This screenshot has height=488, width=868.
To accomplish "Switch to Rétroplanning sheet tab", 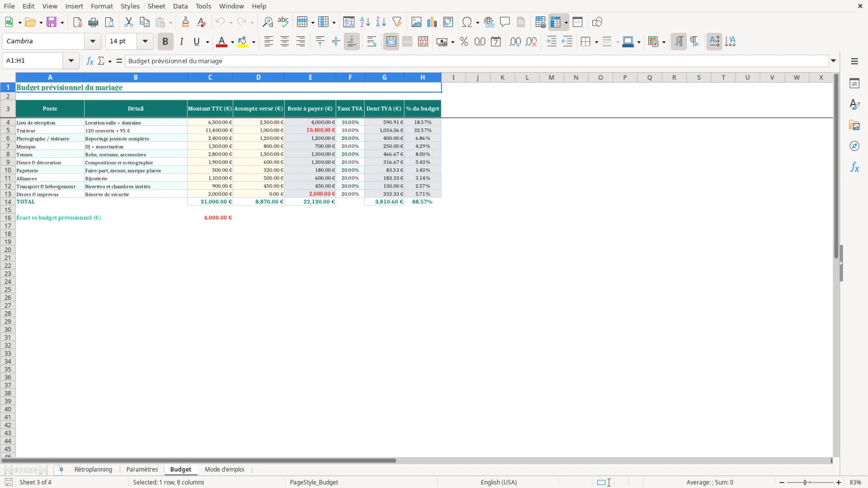I will tap(93, 470).
